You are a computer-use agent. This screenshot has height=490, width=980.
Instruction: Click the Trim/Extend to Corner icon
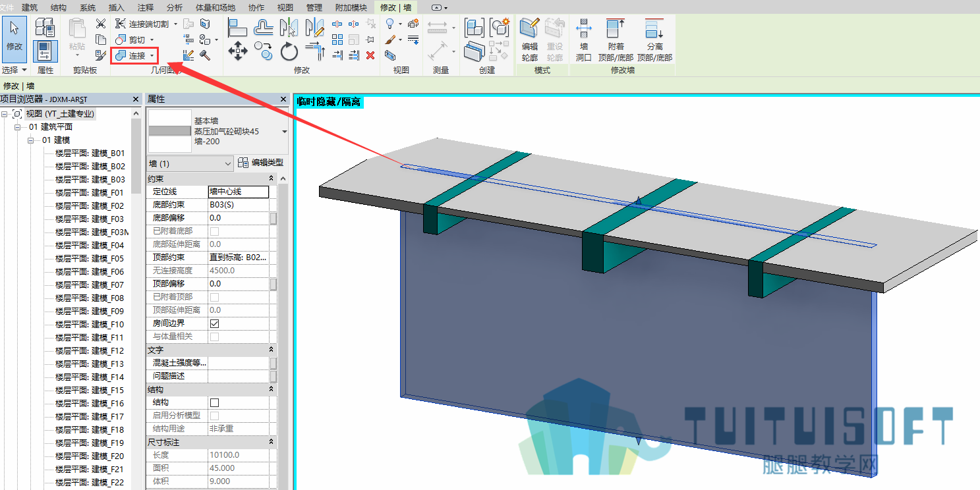tap(315, 51)
